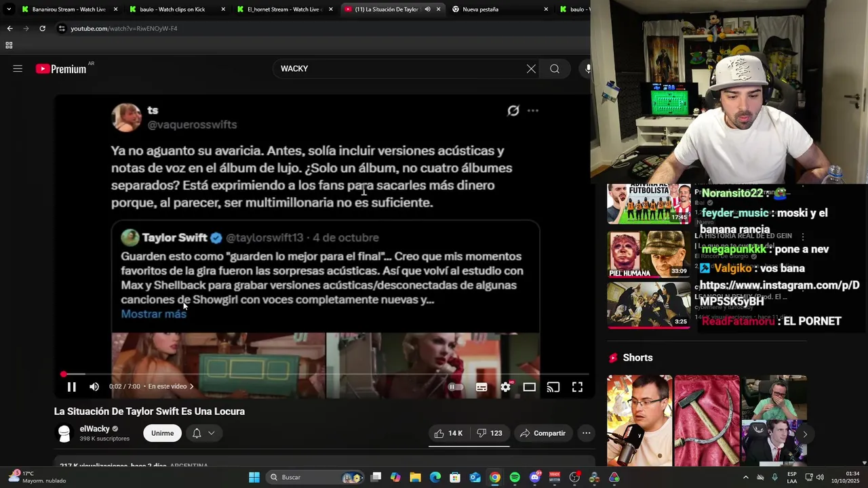The image size is (868, 488).
Task: Cast video to a TV
Action: click(553, 387)
